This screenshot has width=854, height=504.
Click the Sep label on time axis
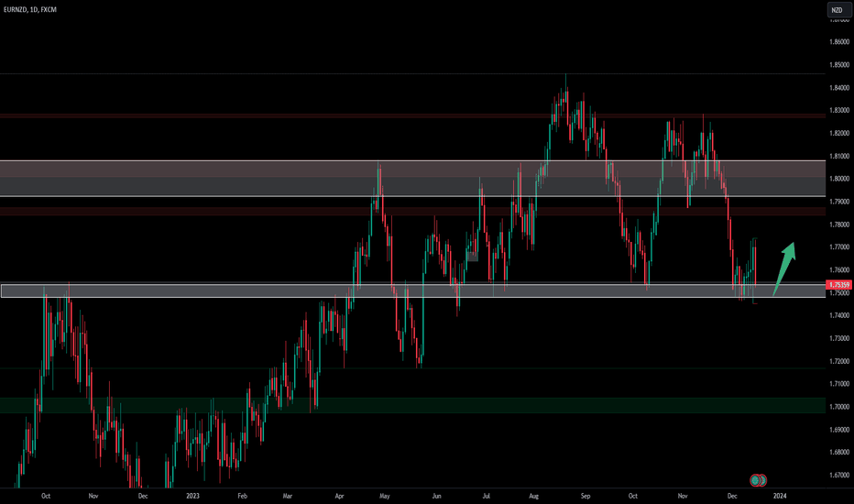pos(586,496)
